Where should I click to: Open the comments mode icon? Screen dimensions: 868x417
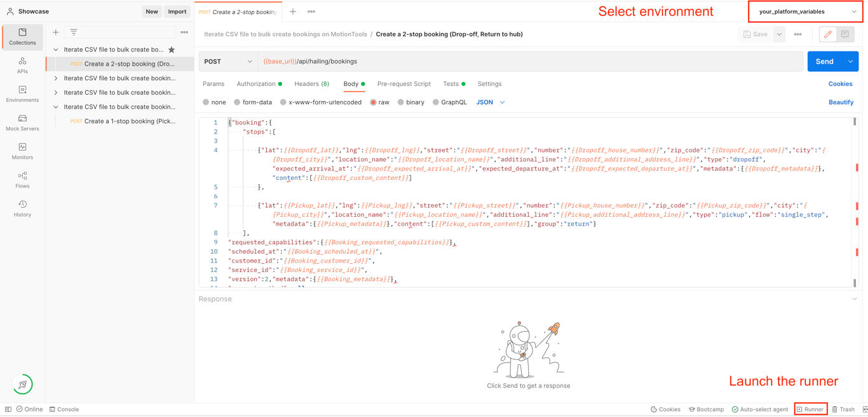(x=845, y=34)
